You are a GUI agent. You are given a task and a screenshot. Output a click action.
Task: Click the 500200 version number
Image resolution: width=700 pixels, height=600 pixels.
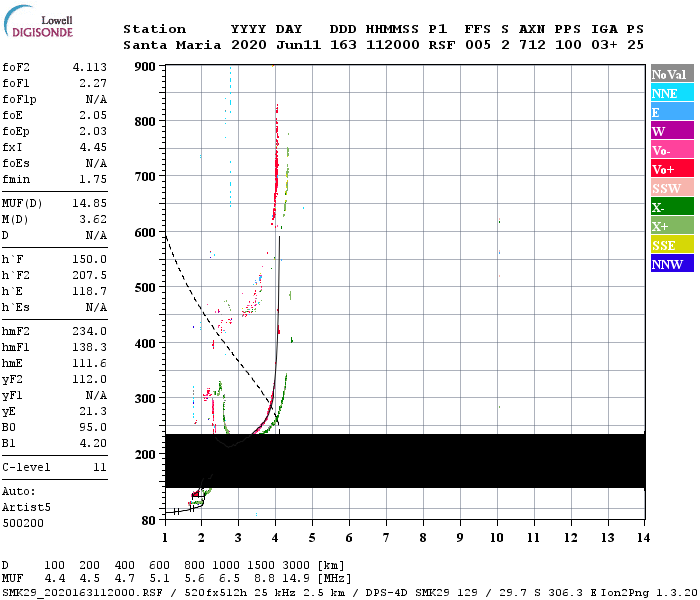point(23,523)
